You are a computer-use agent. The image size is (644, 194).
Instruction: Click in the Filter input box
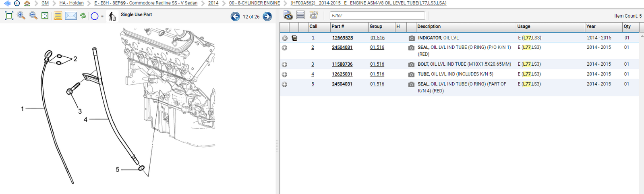click(377, 16)
